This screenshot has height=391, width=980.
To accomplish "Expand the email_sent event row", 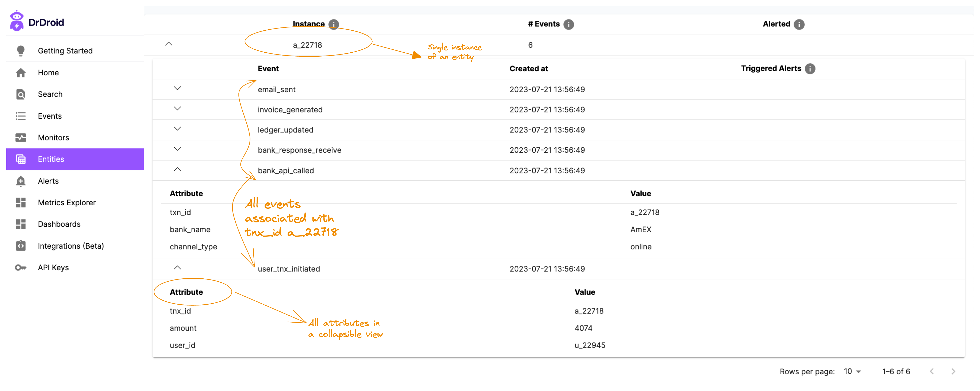I will pyautogui.click(x=177, y=89).
